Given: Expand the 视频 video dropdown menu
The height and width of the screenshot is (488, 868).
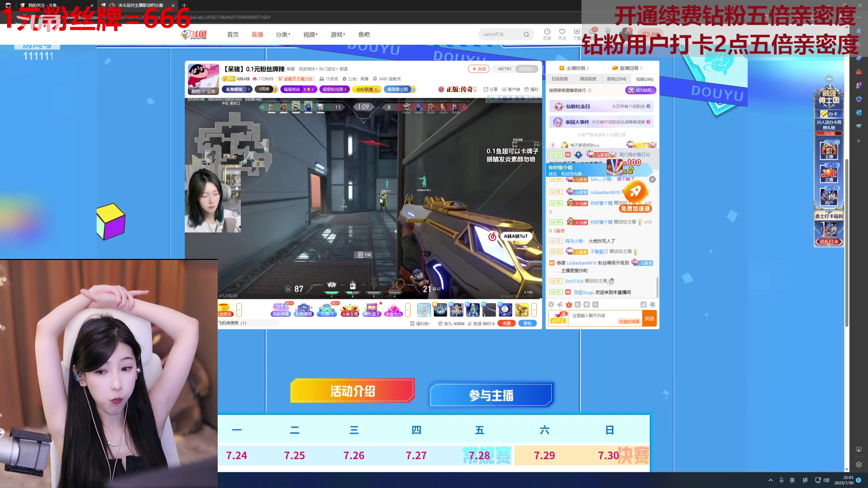Looking at the screenshot, I should coord(310,34).
